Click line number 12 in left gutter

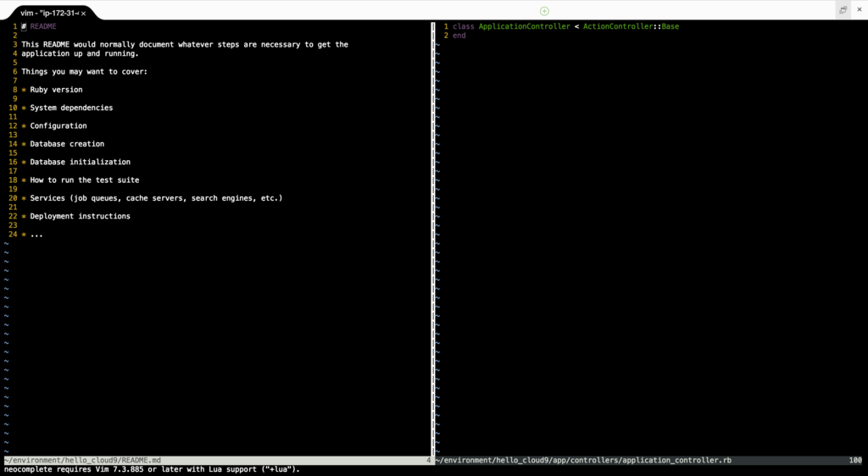13,126
